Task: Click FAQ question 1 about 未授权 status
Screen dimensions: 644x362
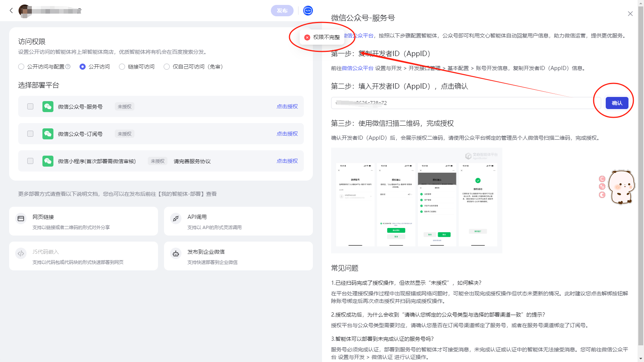Action: click(406, 283)
